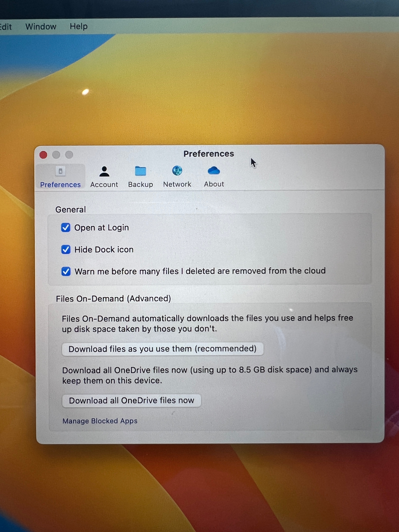Viewport: 399px width, 532px height.
Task: Open the Network globe icon
Action: [177, 171]
